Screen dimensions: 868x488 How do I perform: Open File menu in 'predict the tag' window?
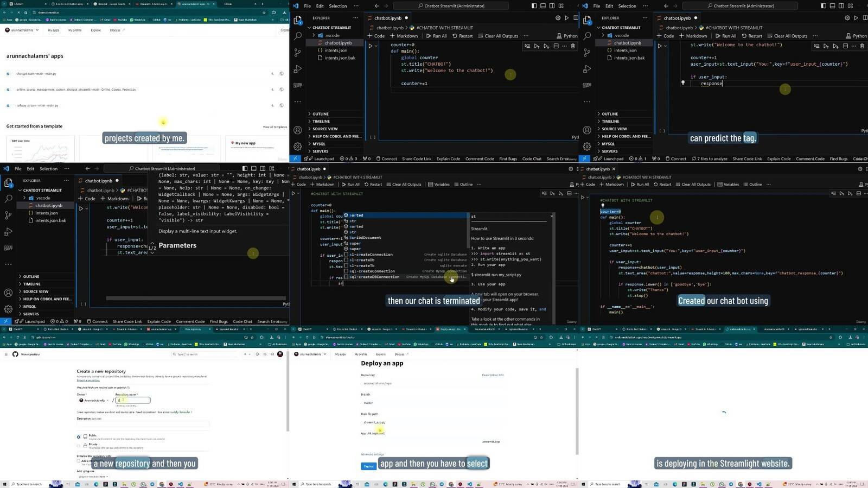pyautogui.click(x=596, y=5)
